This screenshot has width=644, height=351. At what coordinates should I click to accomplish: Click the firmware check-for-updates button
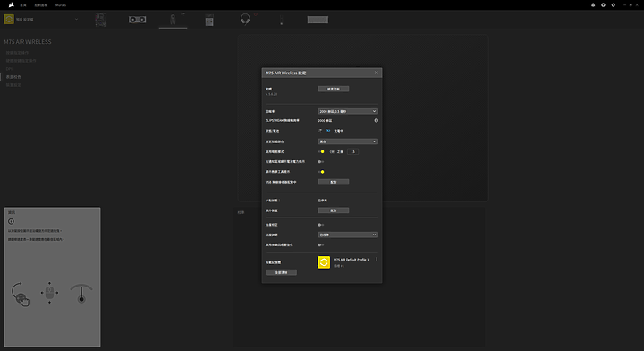tap(334, 89)
